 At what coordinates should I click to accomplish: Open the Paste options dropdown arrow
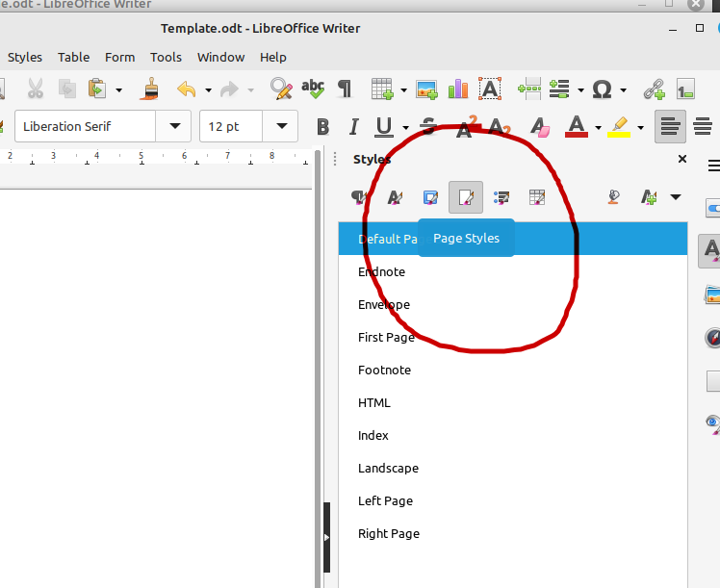tap(119, 89)
